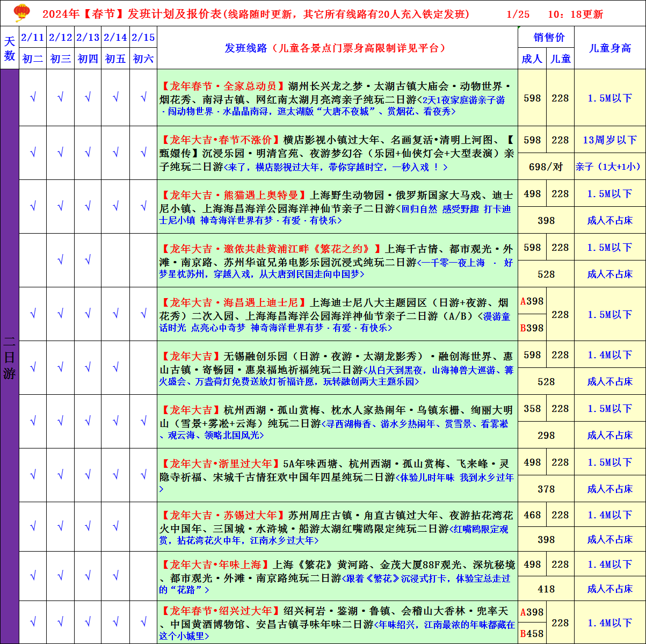This screenshot has width=646, height=644.
Task: Open the 绍兴过大年 route description
Action: [337, 623]
